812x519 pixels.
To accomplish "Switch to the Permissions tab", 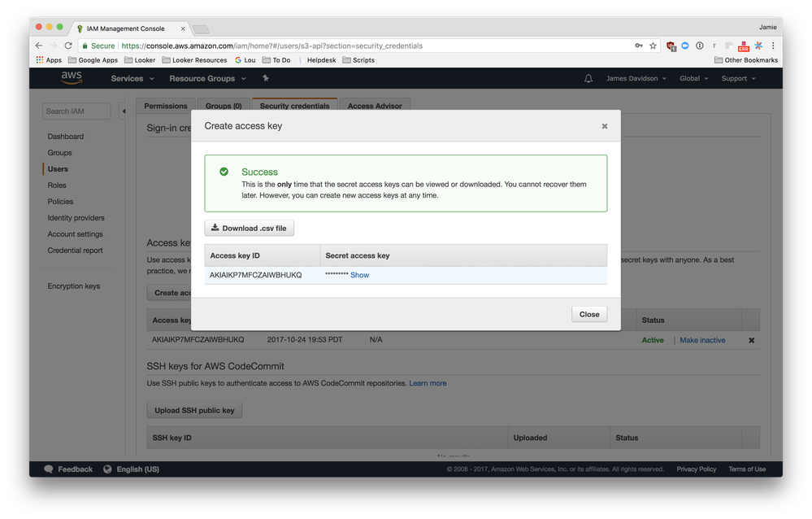I will [x=166, y=105].
